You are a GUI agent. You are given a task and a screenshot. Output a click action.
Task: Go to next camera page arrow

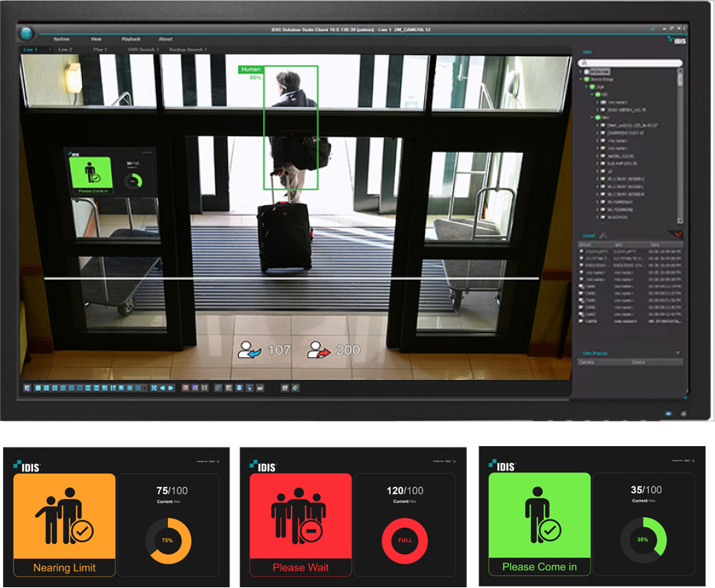click(170, 388)
